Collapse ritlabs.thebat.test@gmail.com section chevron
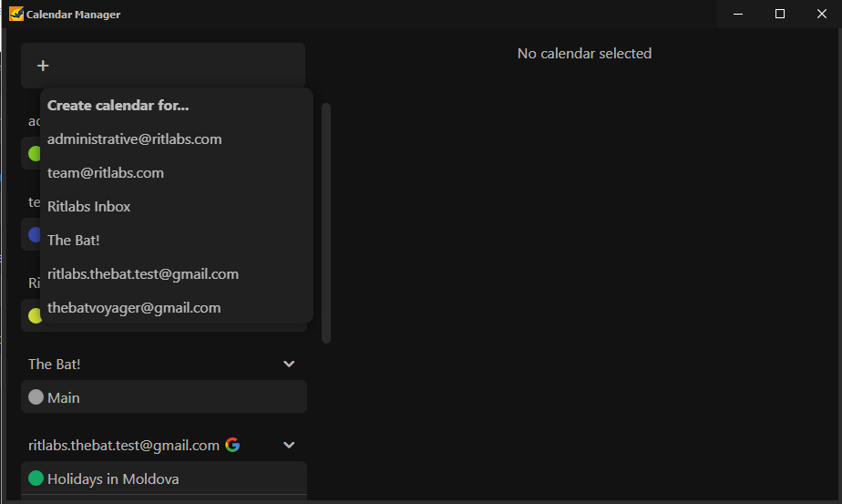The height and width of the screenshot is (504, 842). pyautogui.click(x=289, y=446)
